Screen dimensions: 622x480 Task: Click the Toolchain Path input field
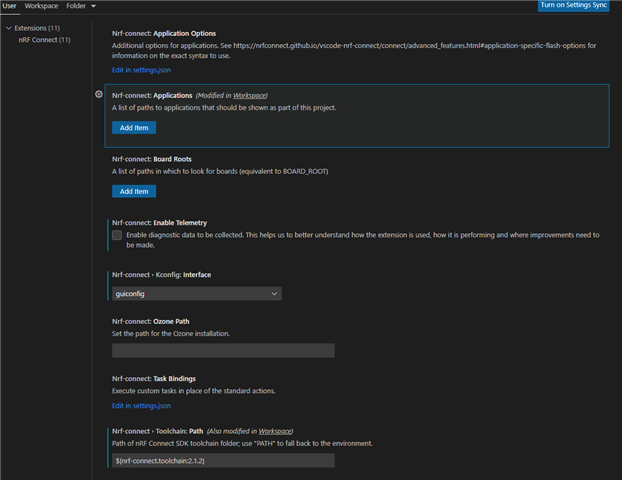point(223,461)
